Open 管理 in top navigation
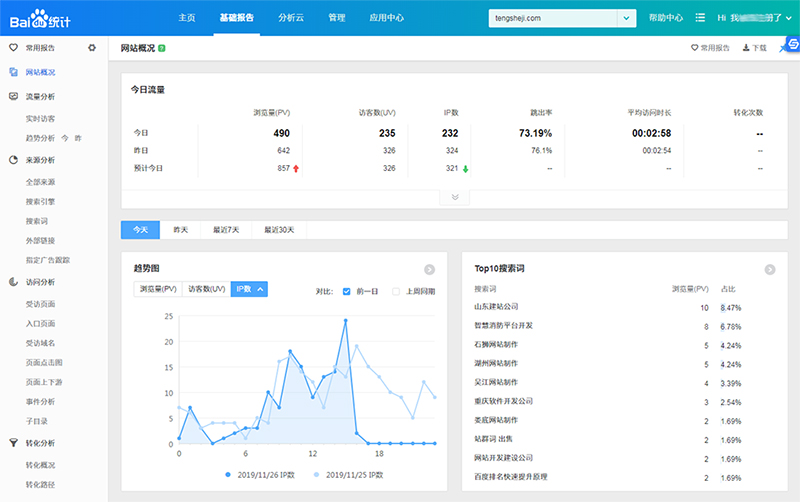Viewport: 800px width, 502px height. coord(337,18)
